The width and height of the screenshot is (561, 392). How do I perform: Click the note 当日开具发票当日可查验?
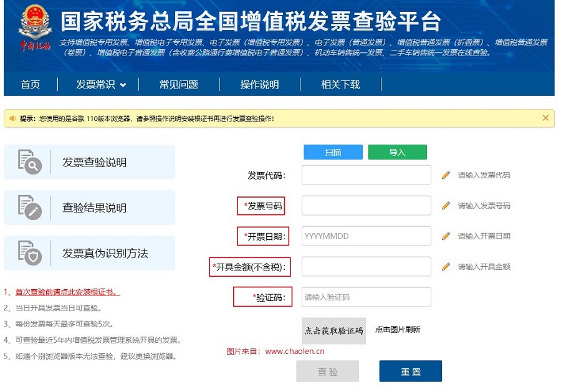(53, 308)
